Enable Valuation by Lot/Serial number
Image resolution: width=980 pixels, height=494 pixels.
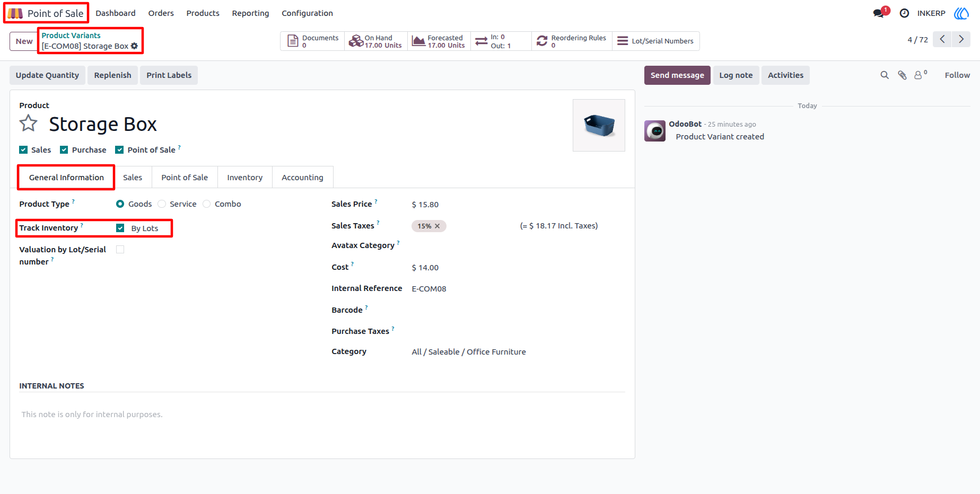[120, 250]
